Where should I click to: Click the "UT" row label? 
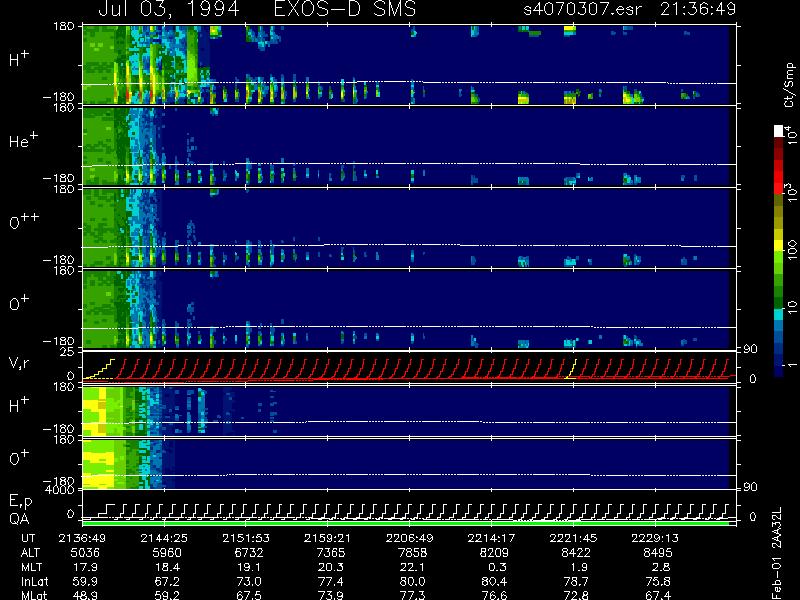[x=29, y=538]
